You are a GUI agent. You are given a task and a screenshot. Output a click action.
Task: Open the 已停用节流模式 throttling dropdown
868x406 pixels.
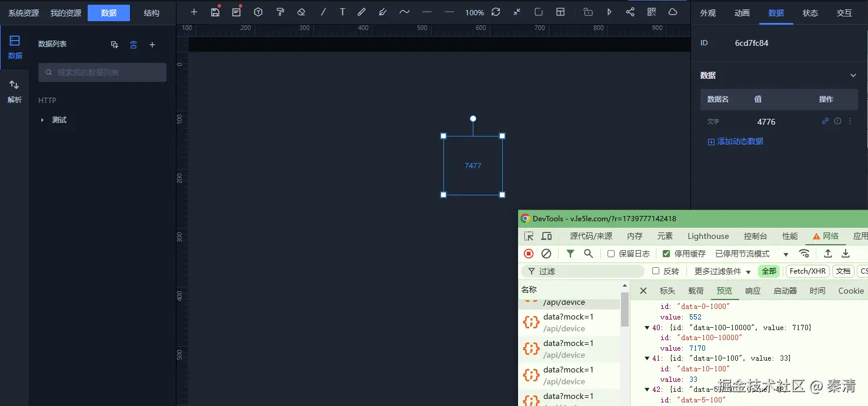(752, 254)
